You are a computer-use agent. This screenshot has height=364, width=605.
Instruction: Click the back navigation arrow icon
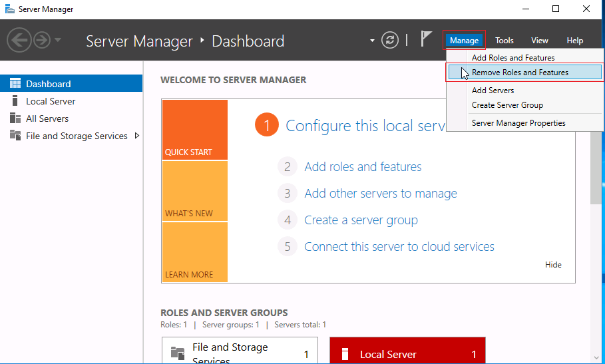[19, 41]
